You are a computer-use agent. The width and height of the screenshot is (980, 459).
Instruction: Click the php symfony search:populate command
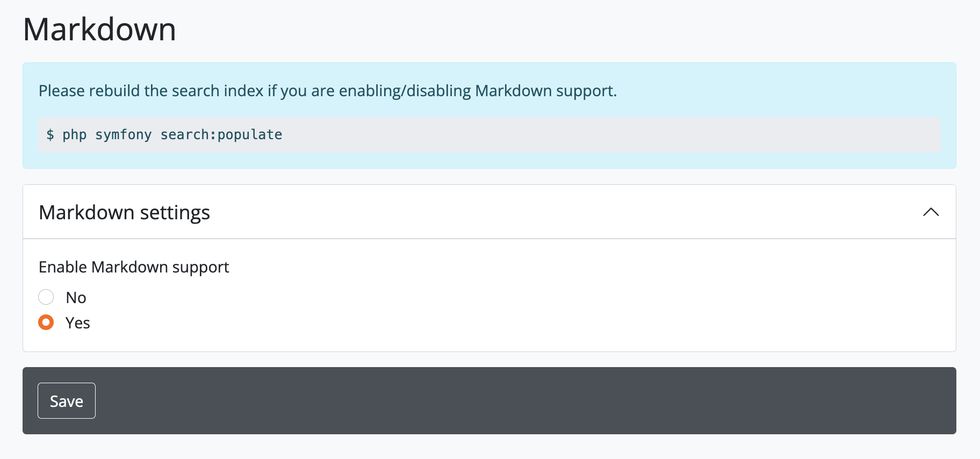pyautogui.click(x=164, y=134)
